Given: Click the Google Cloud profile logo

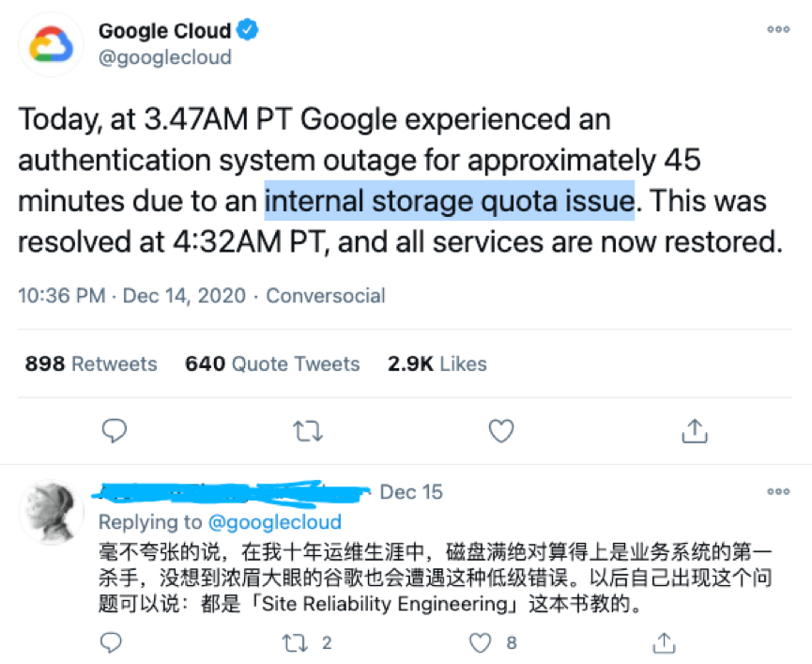Looking at the screenshot, I should (51, 43).
